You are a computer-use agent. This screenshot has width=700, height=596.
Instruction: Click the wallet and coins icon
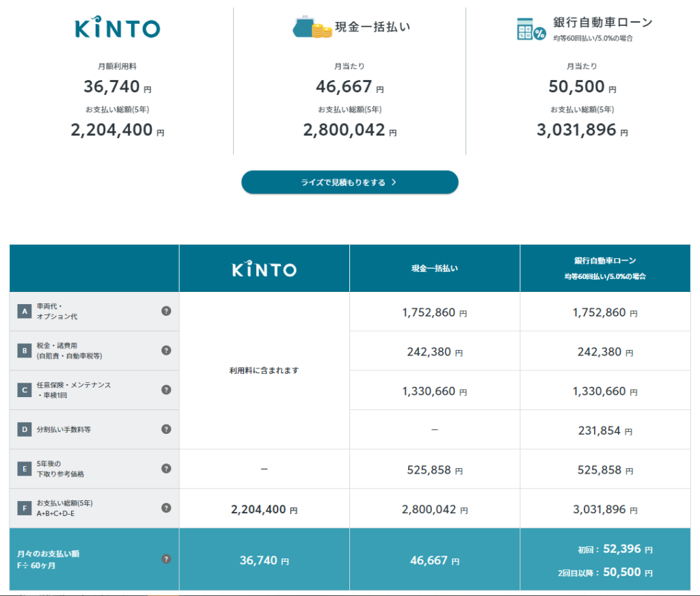click(x=312, y=27)
